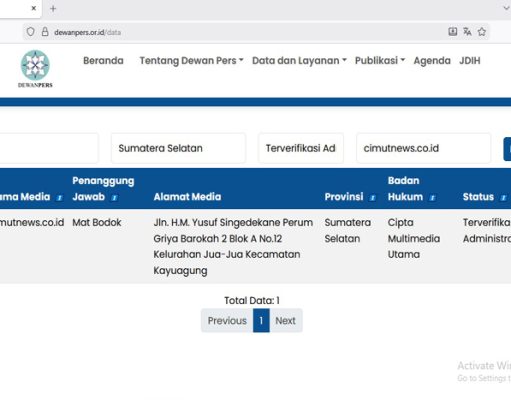Close the current browser tab
Image resolution: width=511 pixels, height=400 pixels.
tap(34, 8)
